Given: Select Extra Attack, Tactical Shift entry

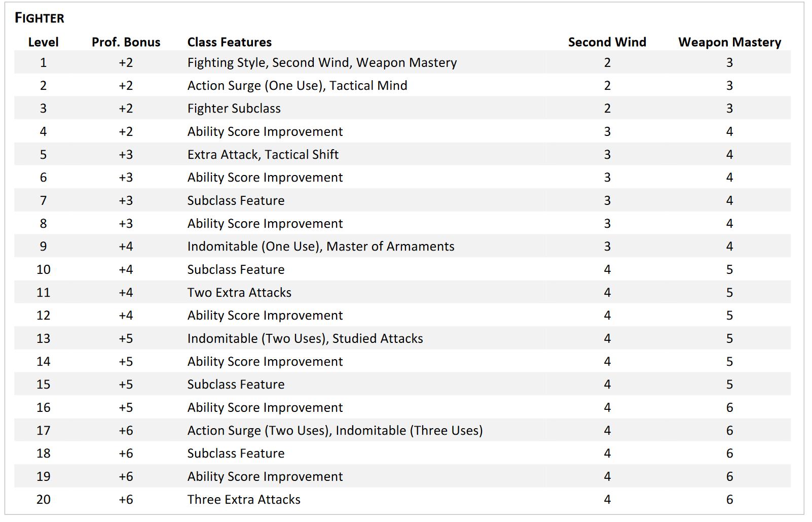Looking at the screenshot, I should (263, 154).
